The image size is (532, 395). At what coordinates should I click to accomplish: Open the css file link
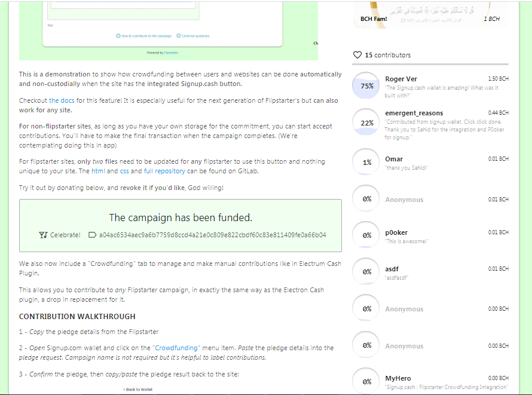(x=124, y=172)
